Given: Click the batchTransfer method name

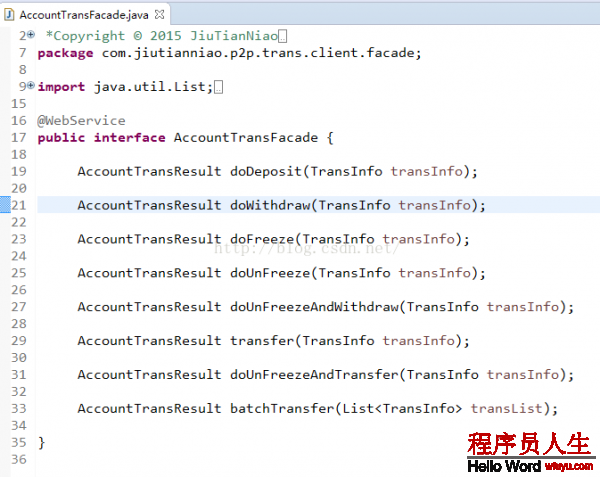Looking at the screenshot, I should [282, 409].
